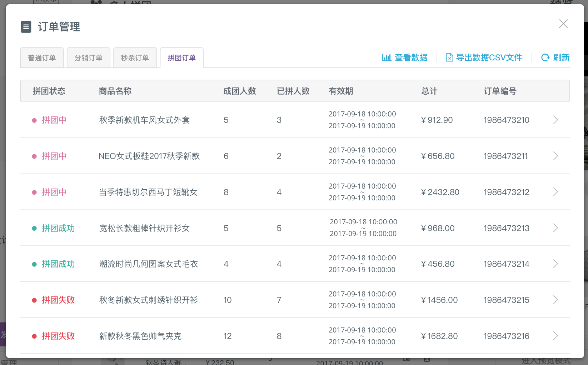This screenshot has width=588, height=365.
Task: Click the 订单编号 column header
Action: click(500, 91)
